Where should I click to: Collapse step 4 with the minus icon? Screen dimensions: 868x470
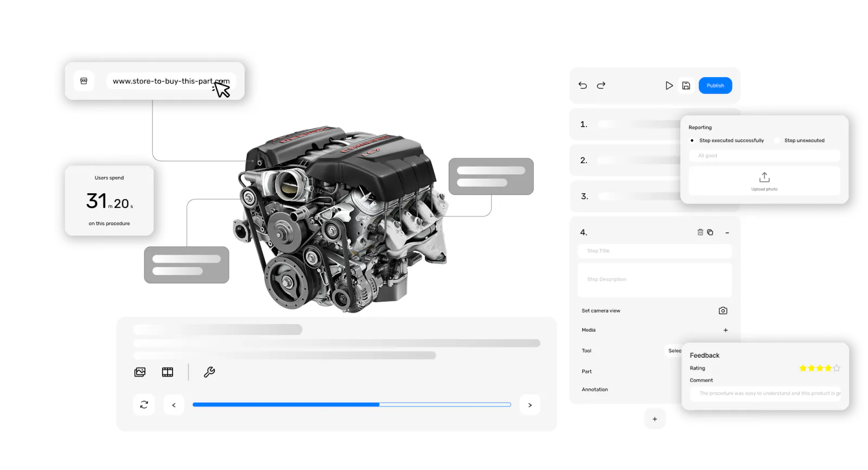727,233
